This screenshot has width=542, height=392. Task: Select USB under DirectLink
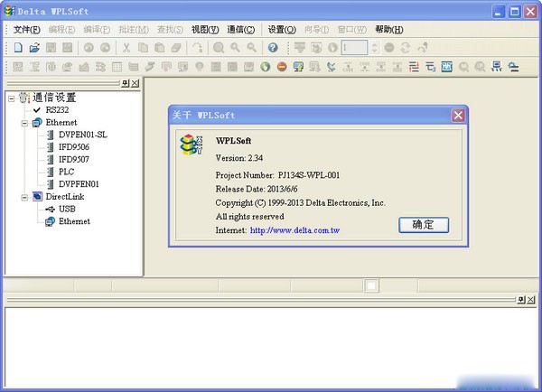67,210
